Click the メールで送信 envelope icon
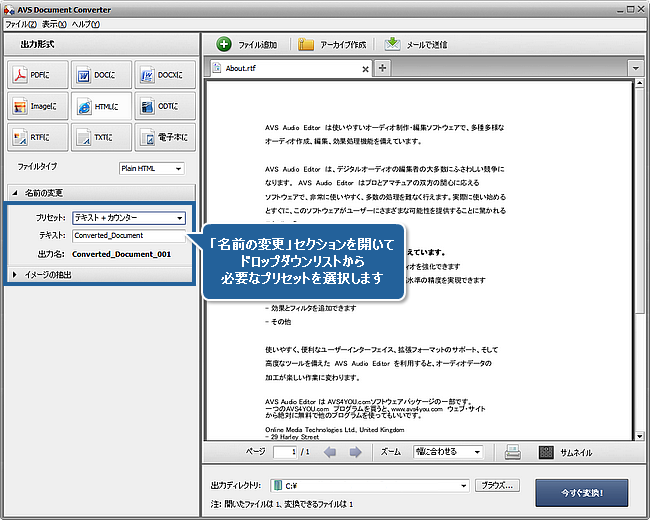650x520 pixels. coord(392,44)
